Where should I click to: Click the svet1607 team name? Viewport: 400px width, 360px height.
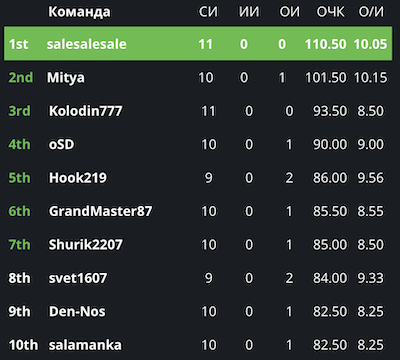[x=78, y=278]
